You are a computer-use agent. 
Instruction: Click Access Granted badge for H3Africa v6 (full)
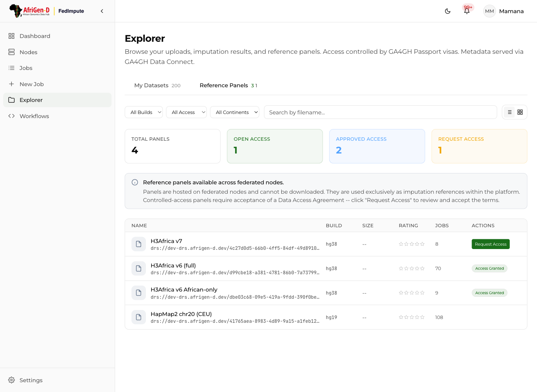click(490, 269)
